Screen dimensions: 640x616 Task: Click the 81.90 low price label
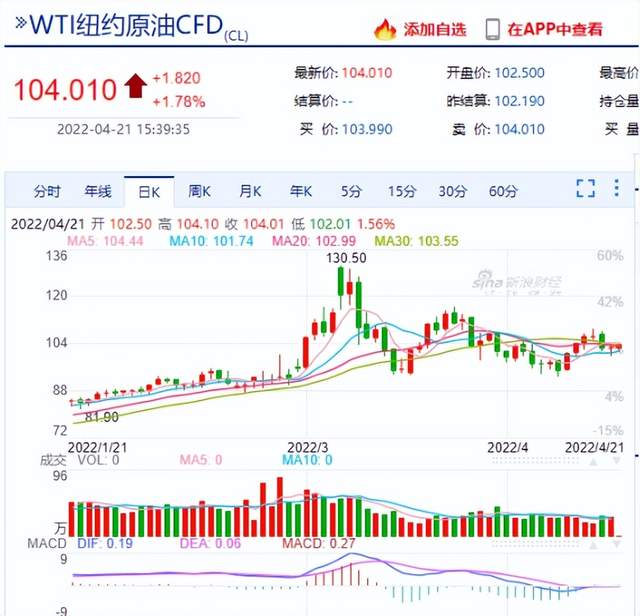pyautogui.click(x=102, y=417)
